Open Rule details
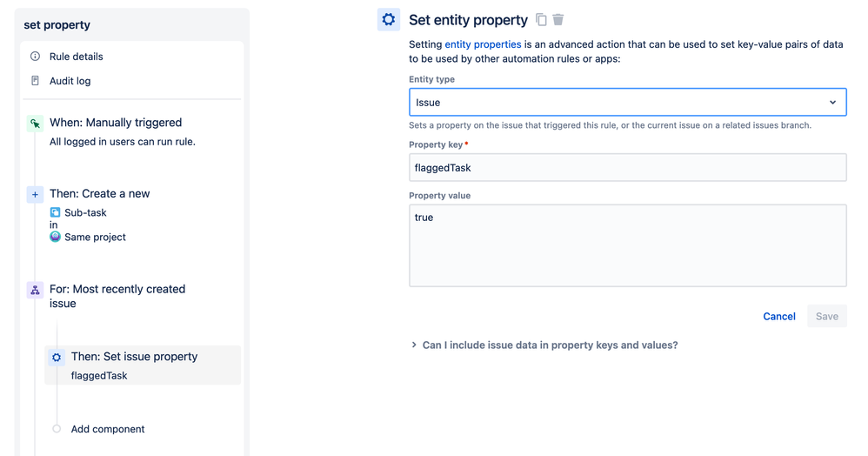868x456 pixels. tap(76, 57)
